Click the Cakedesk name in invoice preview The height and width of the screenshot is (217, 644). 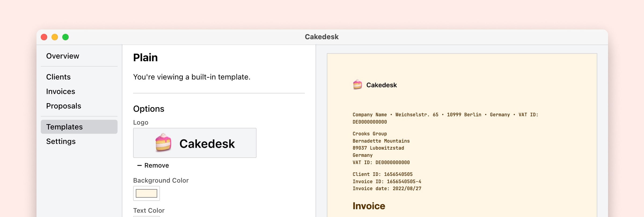381,85
